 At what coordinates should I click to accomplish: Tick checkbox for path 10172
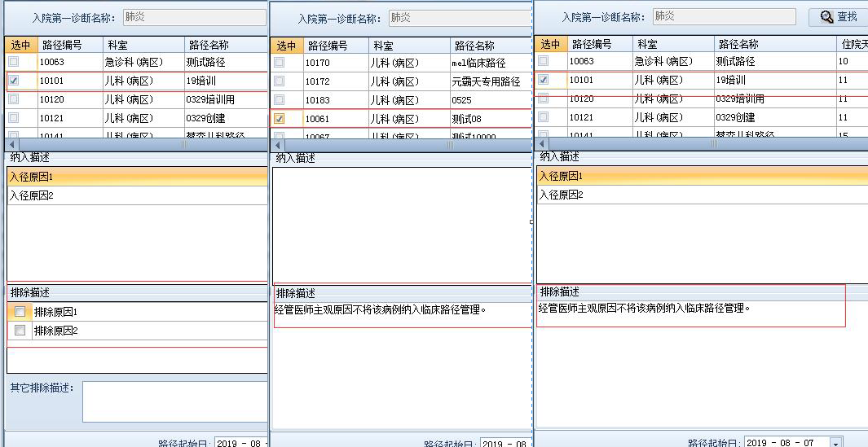click(280, 81)
